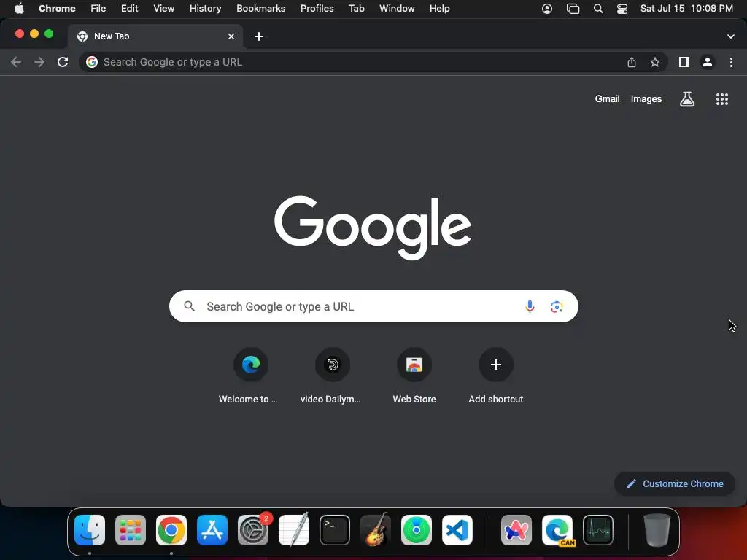The height and width of the screenshot is (560, 747).
Task: Open a new tab with plus button
Action: pos(259,36)
